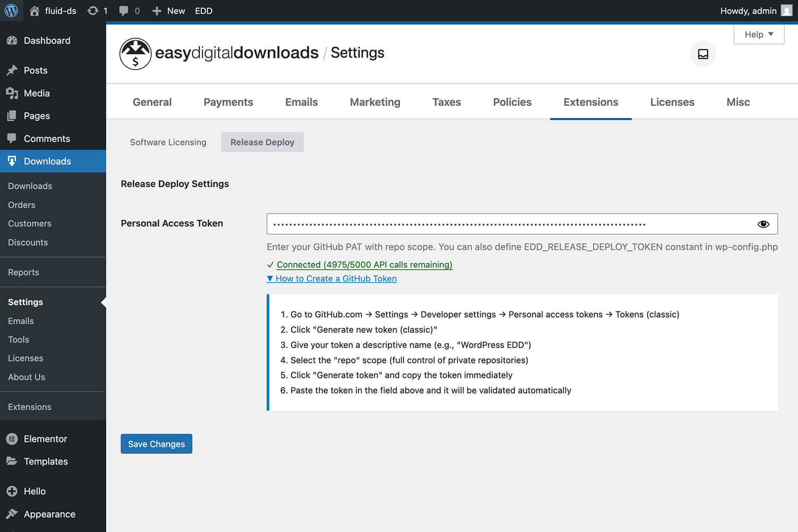Select the Downloads shield icon in sidebar

(x=12, y=161)
